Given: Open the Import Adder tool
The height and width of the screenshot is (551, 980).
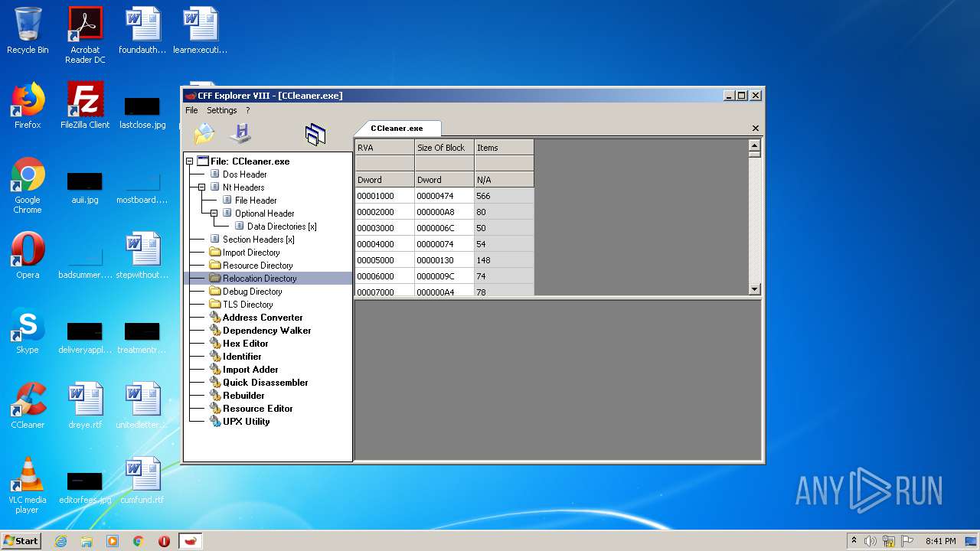Looking at the screenshot, I should pos(250,370).
